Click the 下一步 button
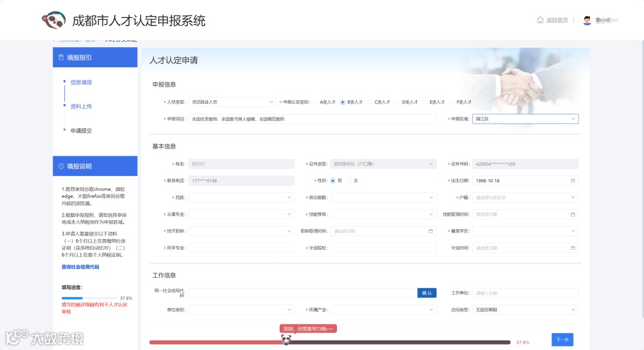Viewport: 644px width, 350px height. [562, 339]
